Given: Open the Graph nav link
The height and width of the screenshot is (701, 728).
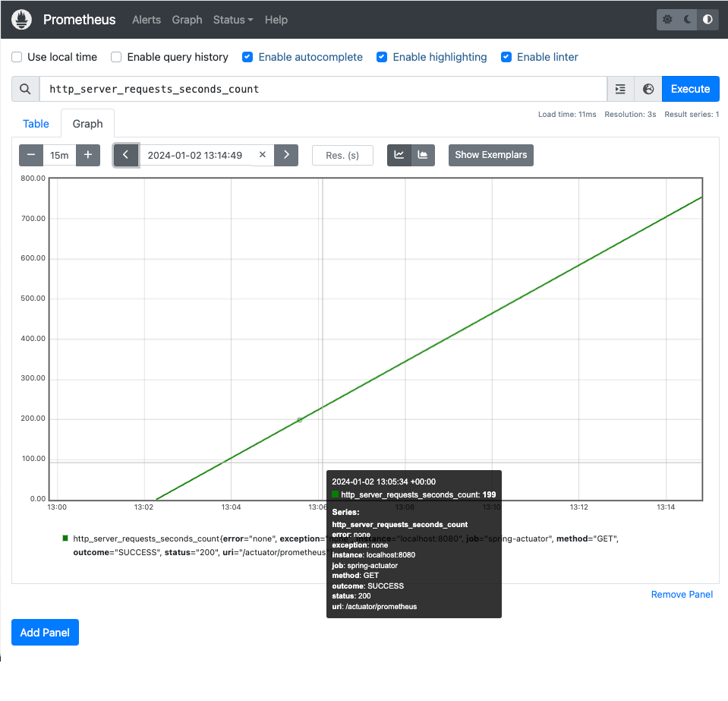Looking at the screenshot, I should click(187, 20).
